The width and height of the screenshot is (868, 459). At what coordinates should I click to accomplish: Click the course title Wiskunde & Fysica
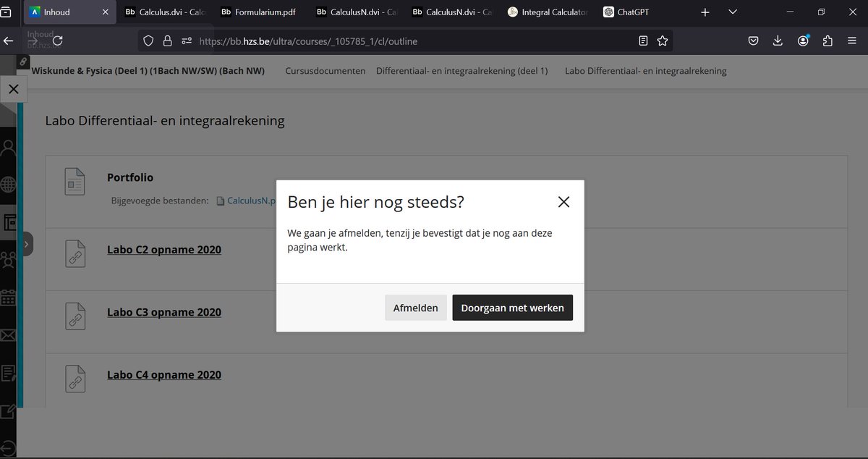click(148, 71)
